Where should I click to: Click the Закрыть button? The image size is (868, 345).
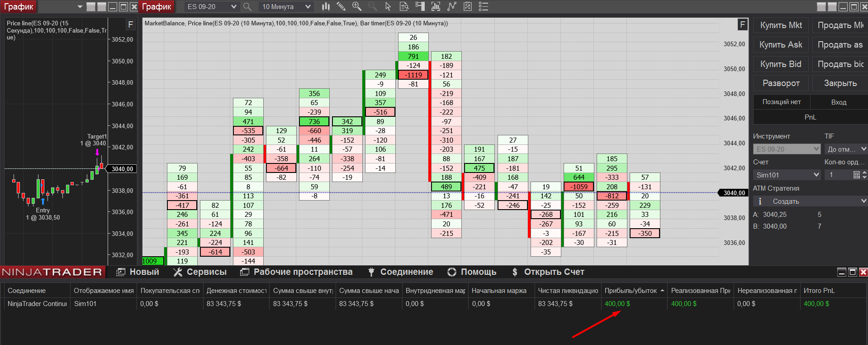point(840,83)
